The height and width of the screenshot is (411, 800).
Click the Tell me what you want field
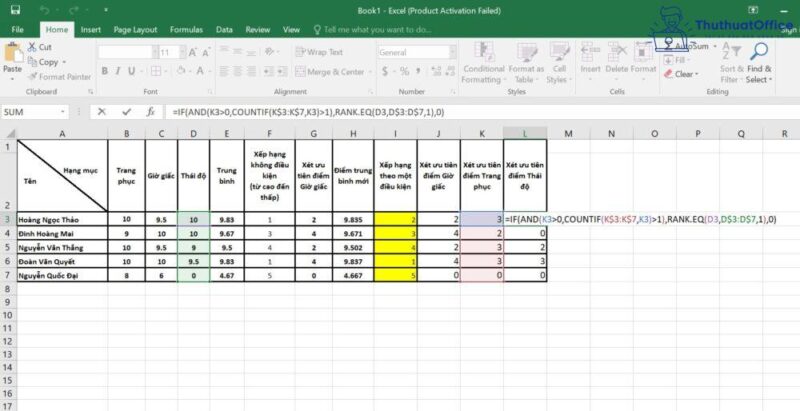(375, 30)
